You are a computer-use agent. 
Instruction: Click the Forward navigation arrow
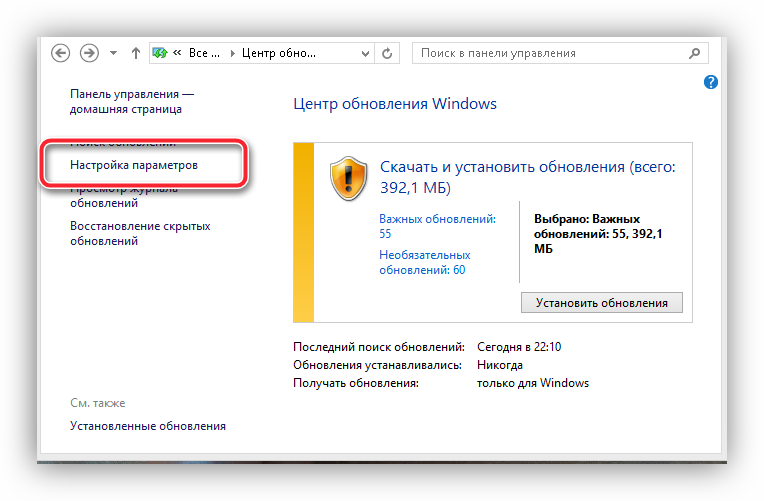[x=89, y=53]
